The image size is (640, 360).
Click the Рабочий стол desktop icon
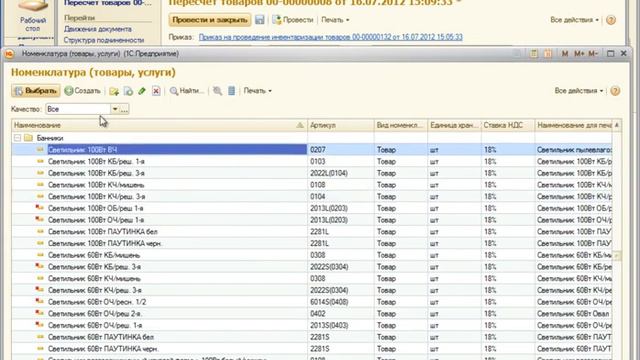33,16
